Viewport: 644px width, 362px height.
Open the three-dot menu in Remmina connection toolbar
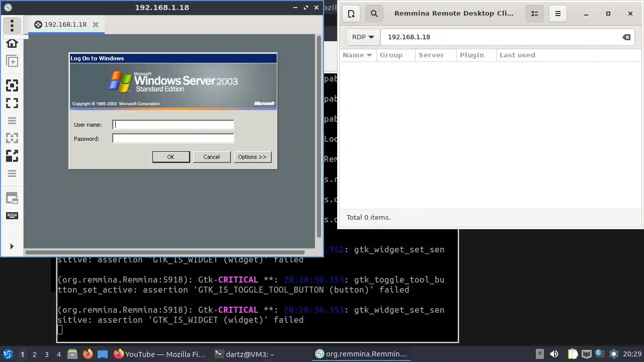coord(12,25)
